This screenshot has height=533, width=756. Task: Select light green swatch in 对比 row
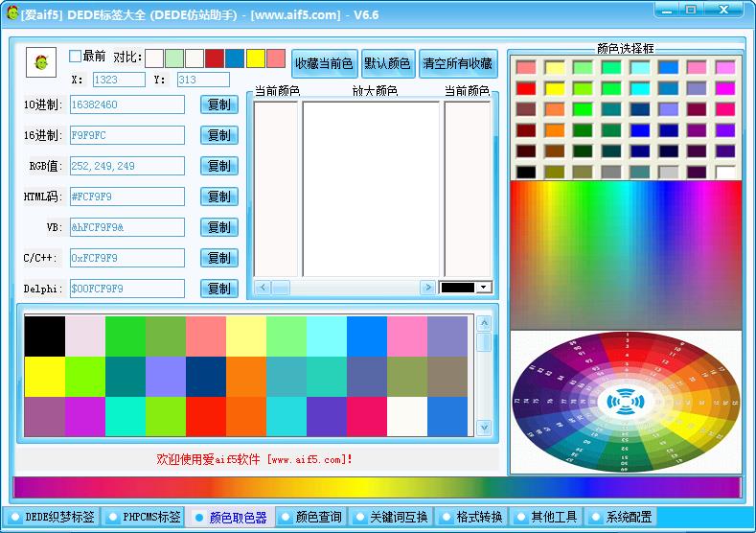point(174,58)
